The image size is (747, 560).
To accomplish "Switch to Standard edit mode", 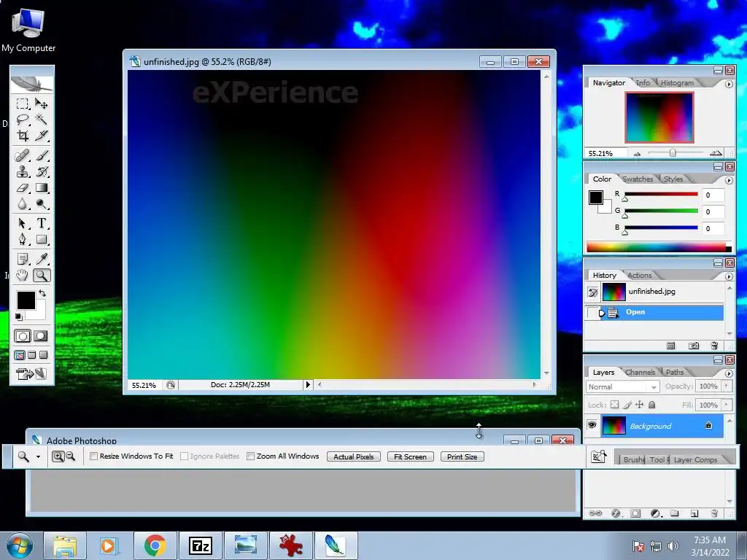I will pos(23,336).
